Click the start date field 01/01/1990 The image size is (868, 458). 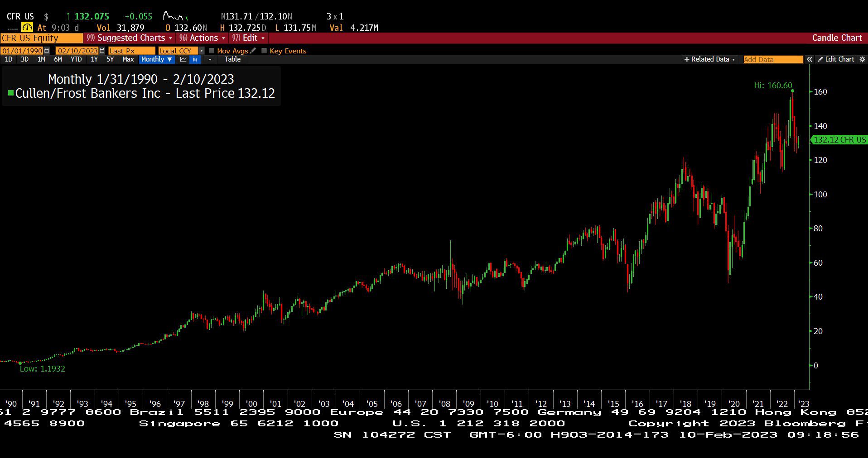pos(22,51)
